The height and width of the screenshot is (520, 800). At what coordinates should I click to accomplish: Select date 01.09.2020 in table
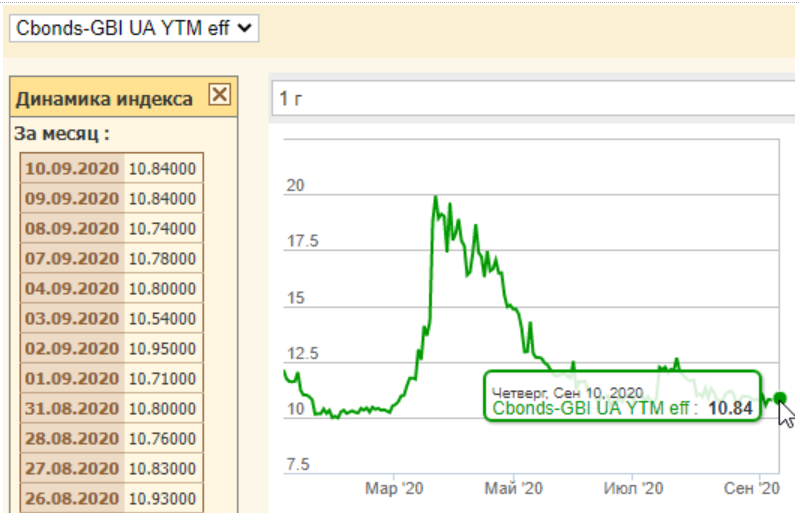coord(72,379)
